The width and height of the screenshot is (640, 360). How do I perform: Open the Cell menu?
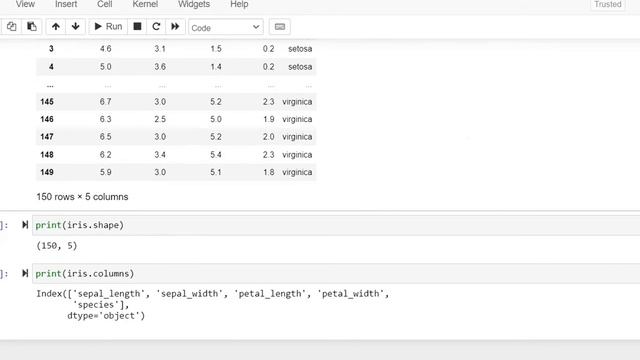click(x=104, y=4)
